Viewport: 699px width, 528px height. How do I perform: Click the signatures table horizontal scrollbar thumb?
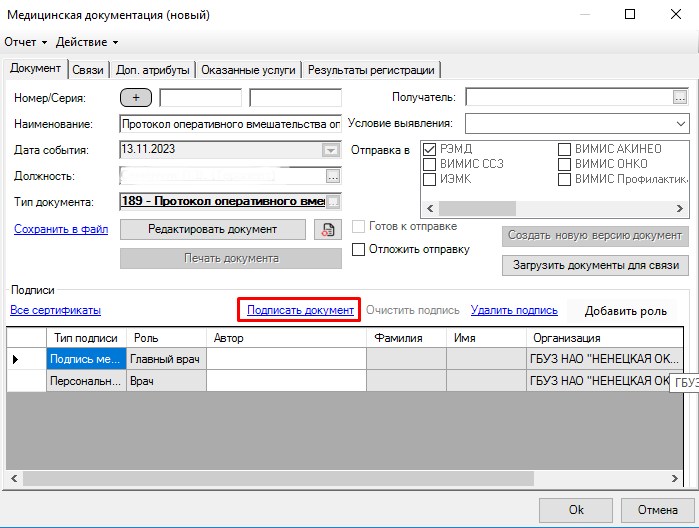(x=278, y=478)
